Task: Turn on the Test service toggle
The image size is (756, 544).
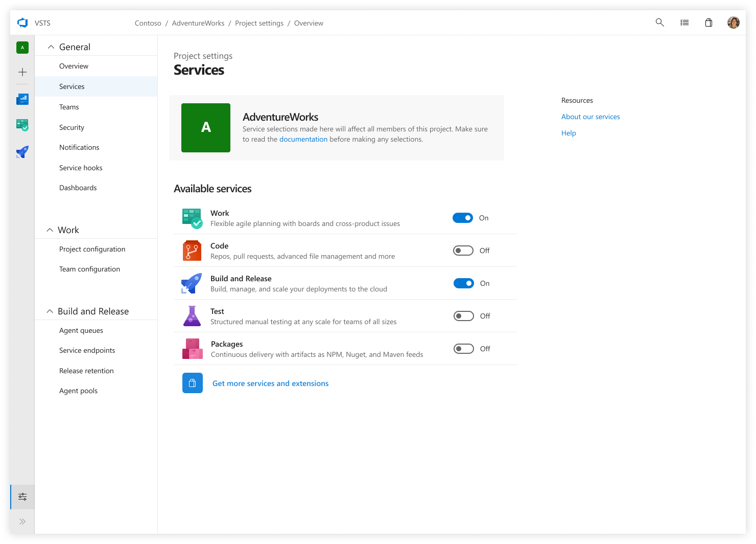Action: (464, 316)
